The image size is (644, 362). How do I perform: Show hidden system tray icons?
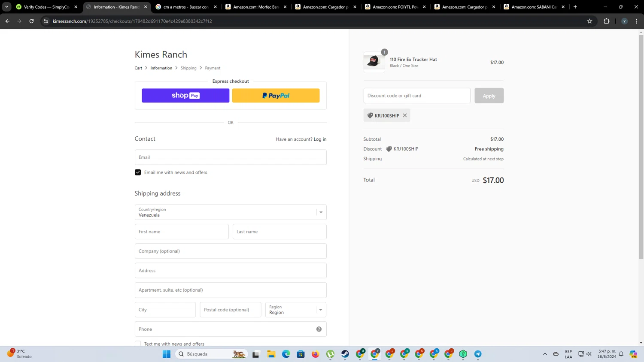[x=545, y=354]
